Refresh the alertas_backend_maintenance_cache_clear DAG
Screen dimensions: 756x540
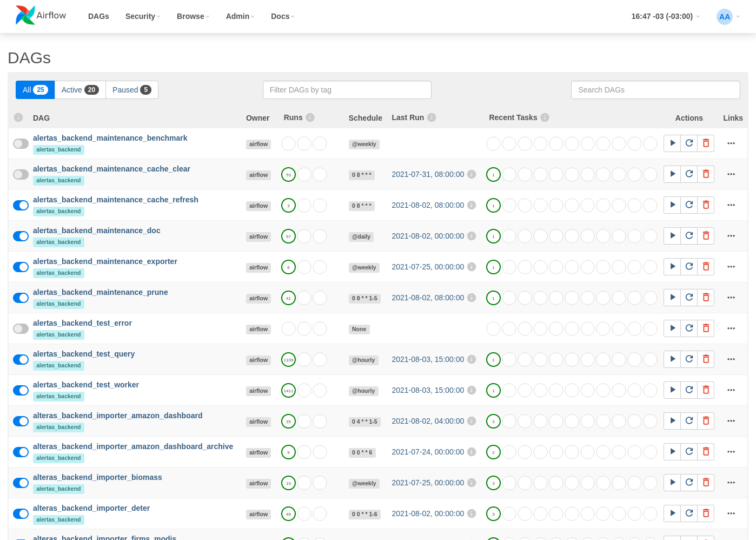pos(689,174)
